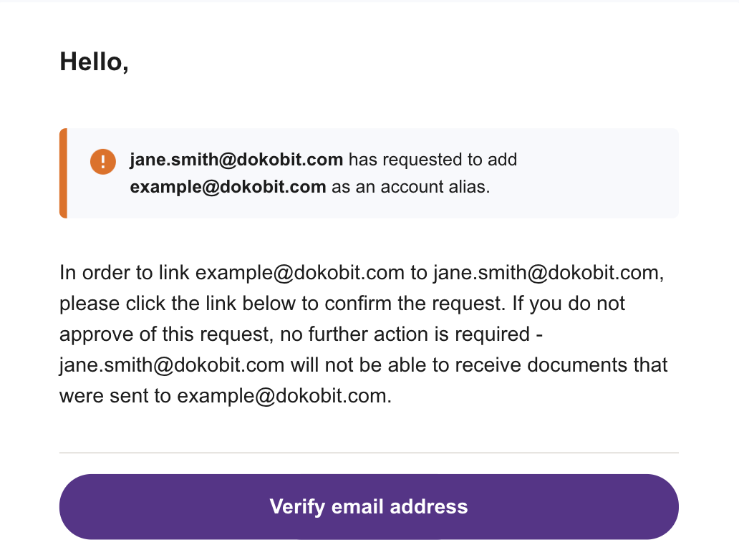Select bold jane.smith@dokobit.com in the alert box
This screenshot has height=560, width=739.
236,160
